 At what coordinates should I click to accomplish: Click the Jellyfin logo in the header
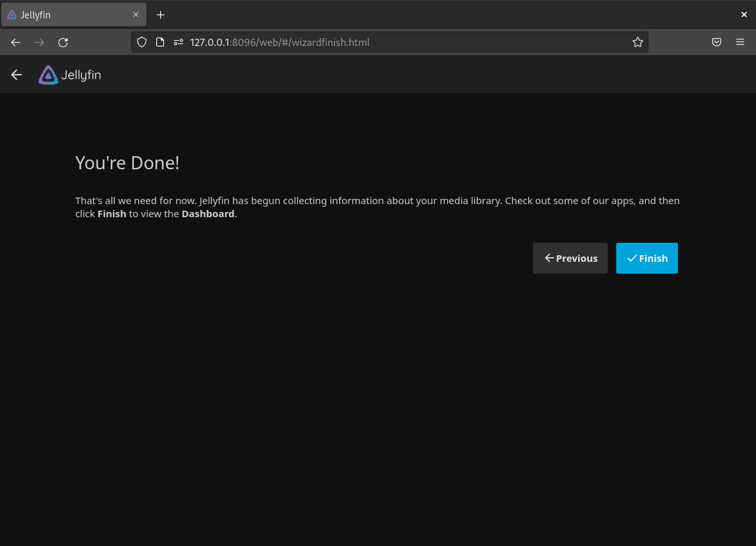(48, 74)
